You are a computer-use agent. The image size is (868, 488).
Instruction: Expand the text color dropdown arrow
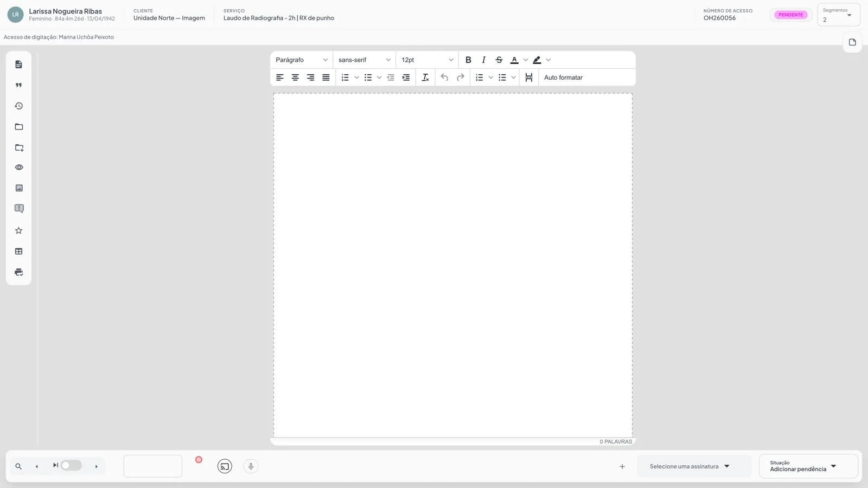[525, 60]
